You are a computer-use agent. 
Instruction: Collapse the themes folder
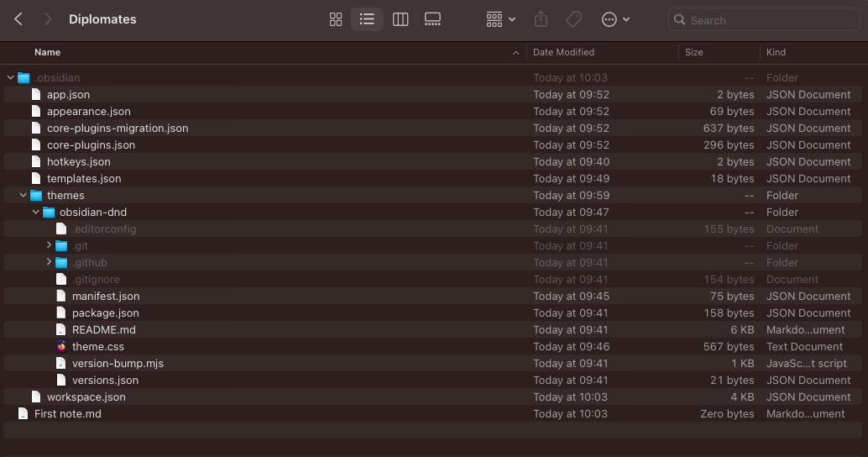point(24,195)
